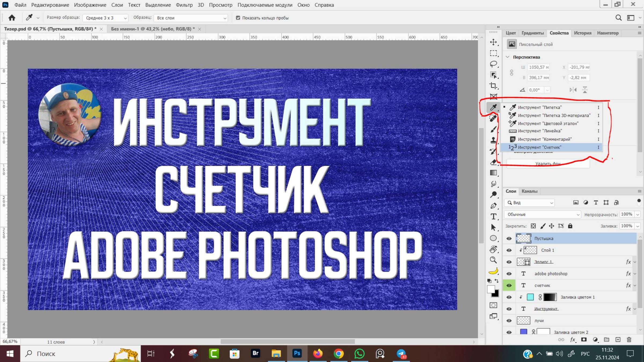Click the delete layer trash icon
This screenshot has width=644, height=362.
[x=629, y=339]
